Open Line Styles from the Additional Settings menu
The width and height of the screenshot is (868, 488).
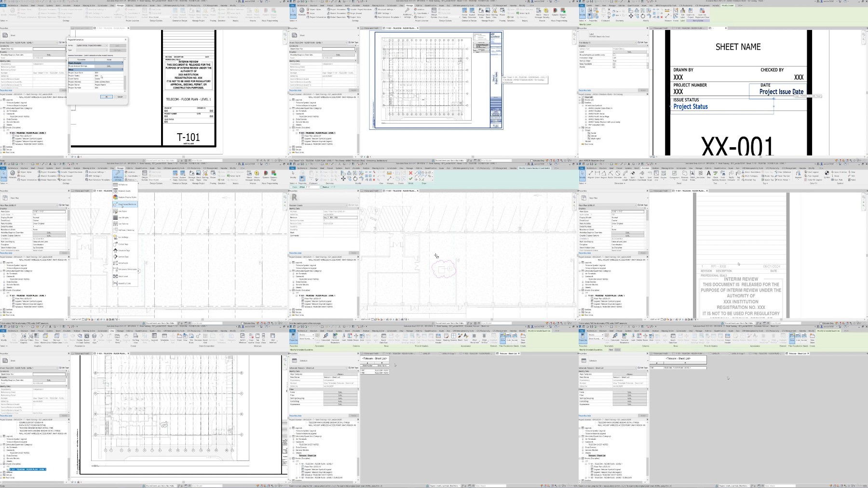[x=125, y=211]
